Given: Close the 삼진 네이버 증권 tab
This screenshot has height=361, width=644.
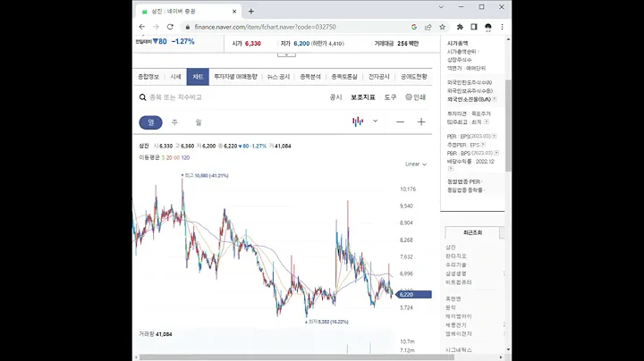Looking at the screenshot, I should (x=234, y=12).
